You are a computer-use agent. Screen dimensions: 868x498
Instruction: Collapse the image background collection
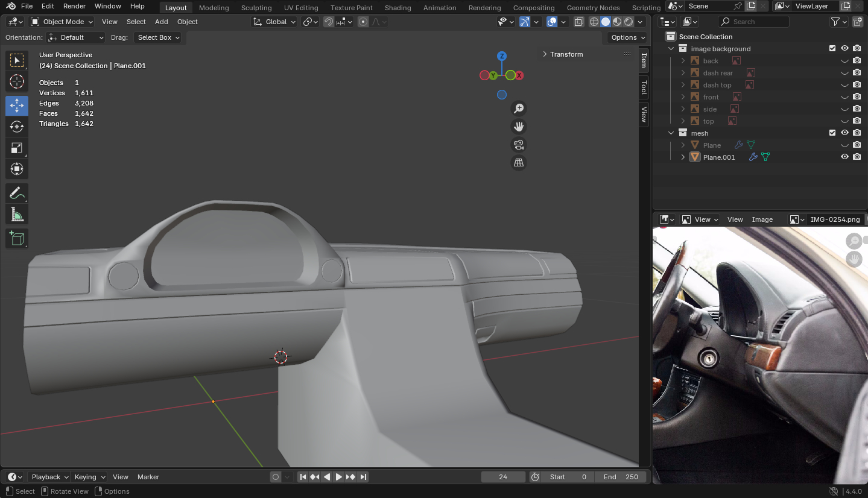tap(671, 49)
